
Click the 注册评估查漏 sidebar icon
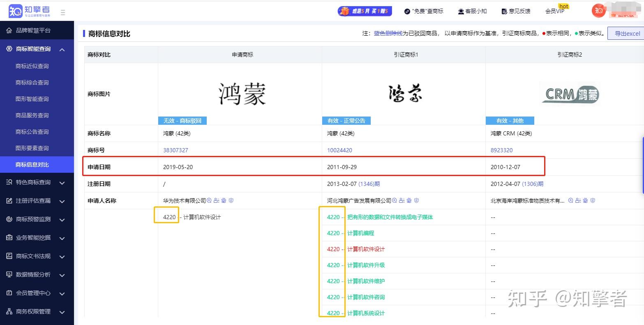pyautogui.click(x=9, y=201)
